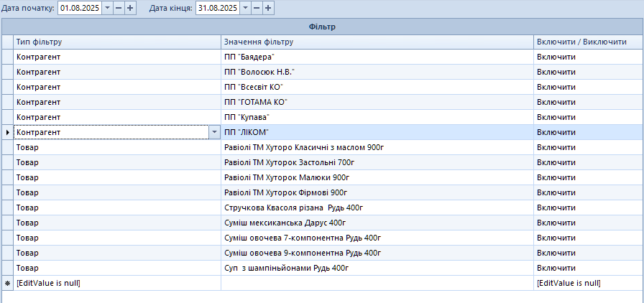The width and height of the screenshot is (644, 303).
Task: Expand the filter type dropdown in ЛІКОМ row
Action: pos(214,132)
